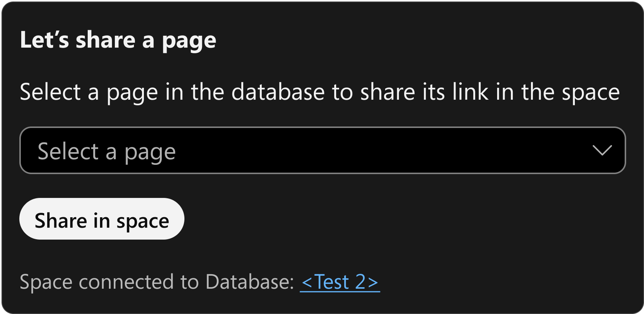
Task: Click the 'Let's share a page' heading
Action: click(x=118, y=40)
